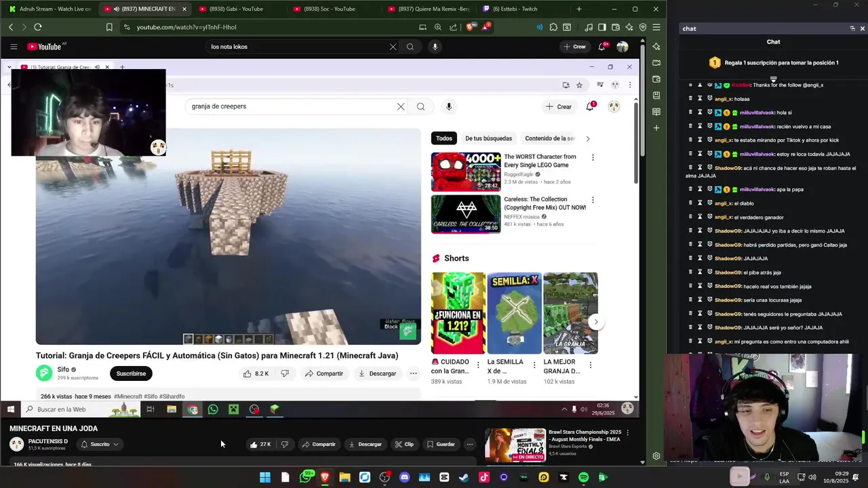Click the Windows 11 Start button

point(265,477)
